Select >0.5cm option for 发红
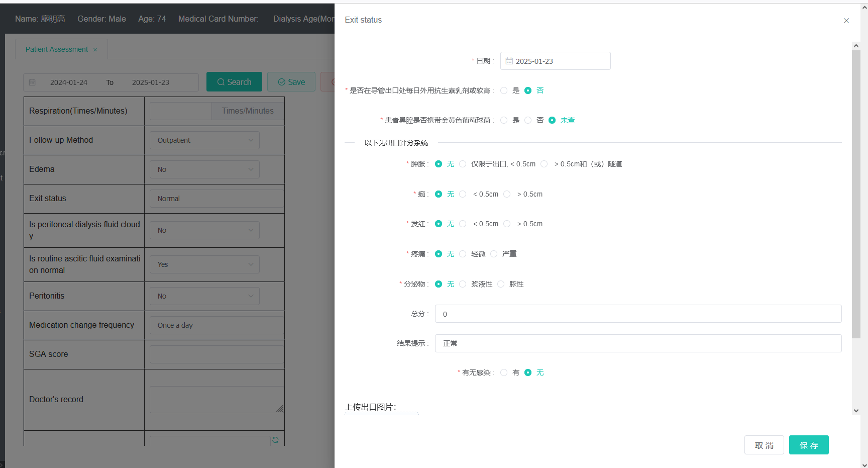 (507, 224)
